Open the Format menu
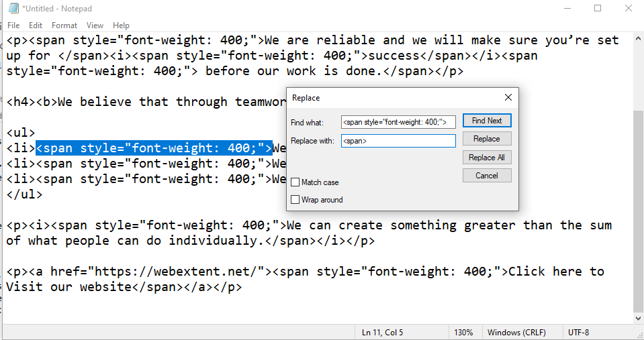 click(x=64, y=25)
